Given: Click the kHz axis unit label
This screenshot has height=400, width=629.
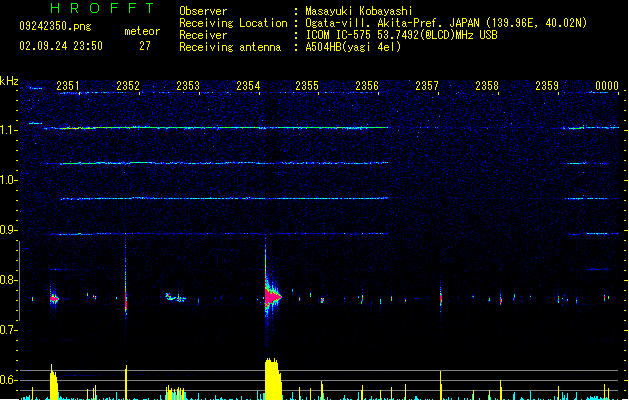Looking at the screenshot, I should [9, 81].
